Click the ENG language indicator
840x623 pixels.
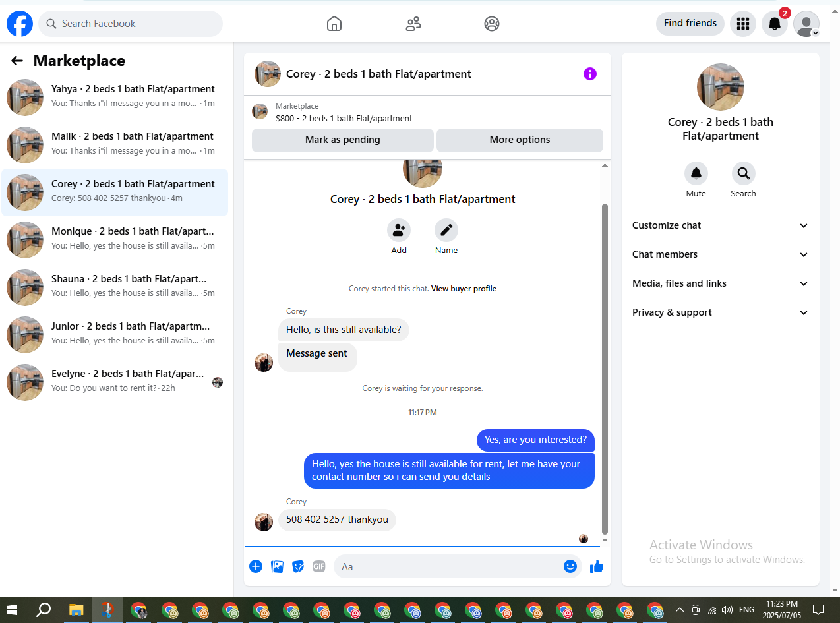746,610
